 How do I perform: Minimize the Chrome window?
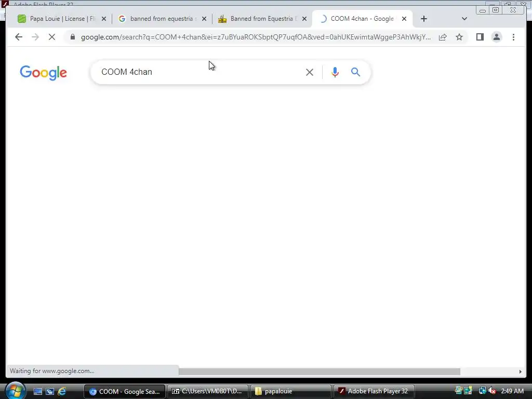(x=483, y=10)
